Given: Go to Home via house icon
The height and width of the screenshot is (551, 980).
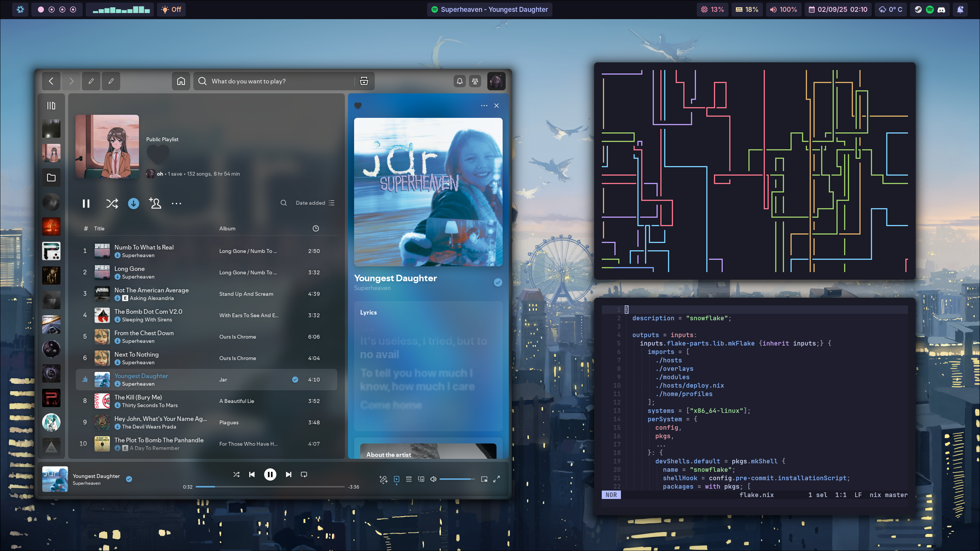Looking at the screenshot, I should click(181, 81).
